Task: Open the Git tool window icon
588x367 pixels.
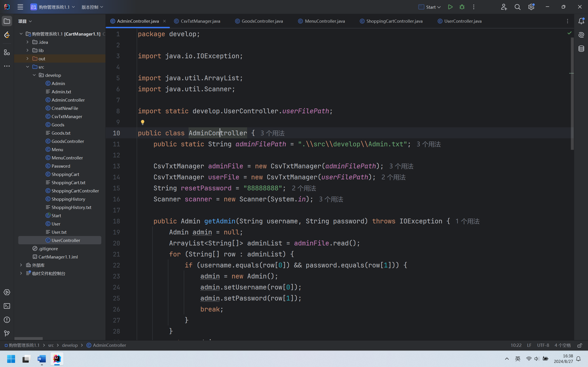Action: pyautogui.click(x=7, y=333)
